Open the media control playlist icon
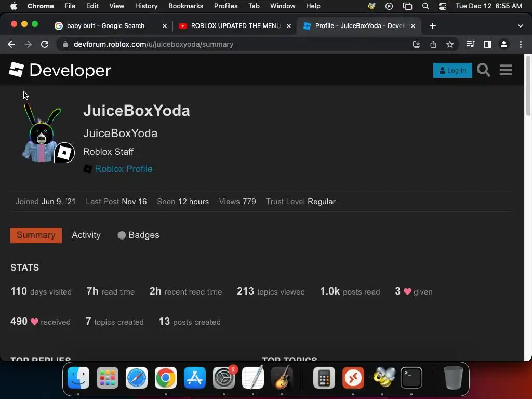This screenshot has height=399, width=532. (470, 44)
